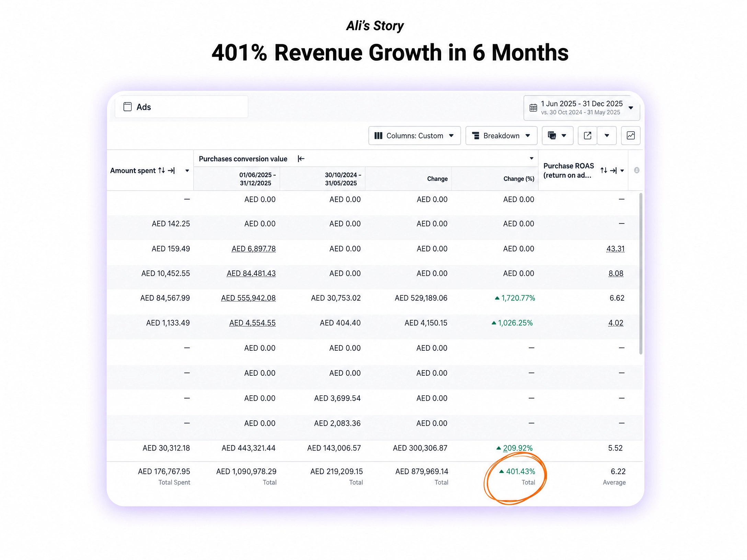
Task: Click the AED 879,969.14 total change cell
Action: [x=422, y=471]
